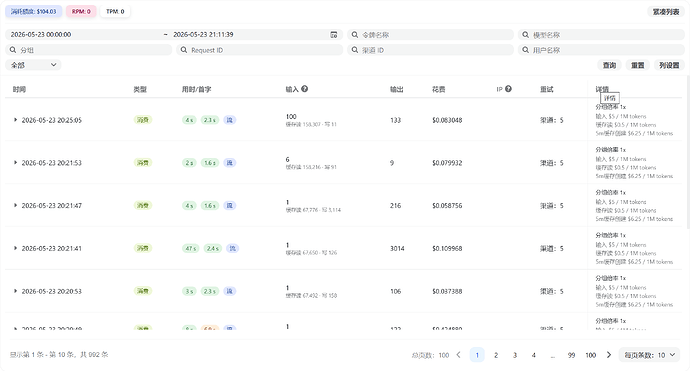Click cost value $0.037388

point(447,291)
